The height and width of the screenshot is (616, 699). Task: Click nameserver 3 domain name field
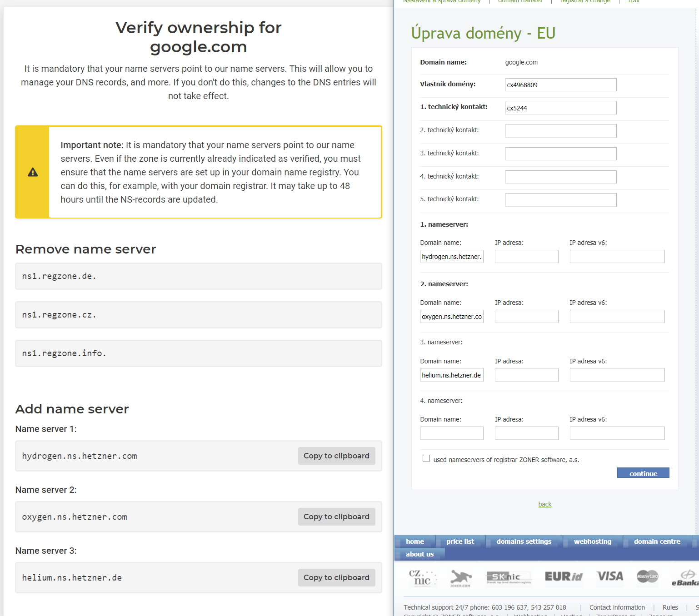point(452,375)
